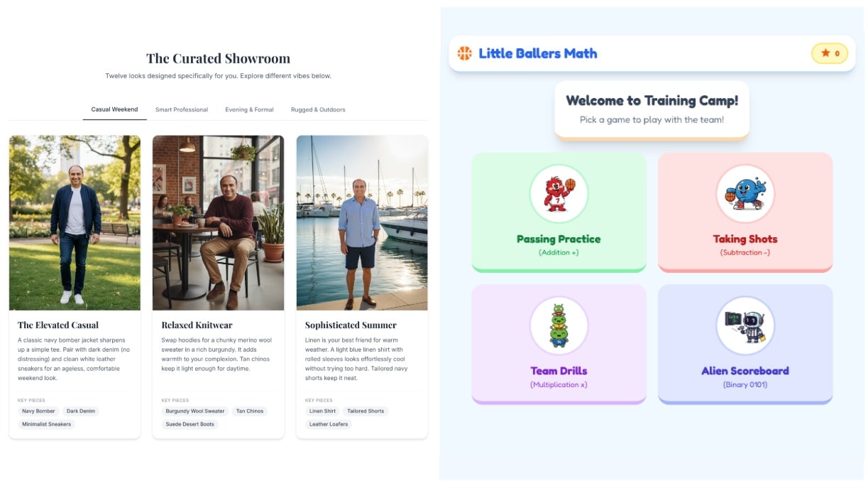This screenshot has width=868, height=488.
Task: Click the Little Ballers Math title
Action: pyautogui.click(x=538, y=53)
